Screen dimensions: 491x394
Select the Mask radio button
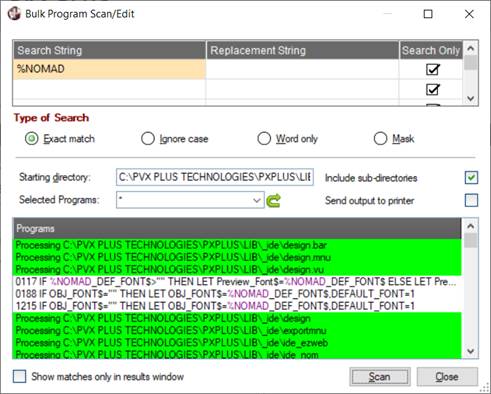click(x=380, y=139)
